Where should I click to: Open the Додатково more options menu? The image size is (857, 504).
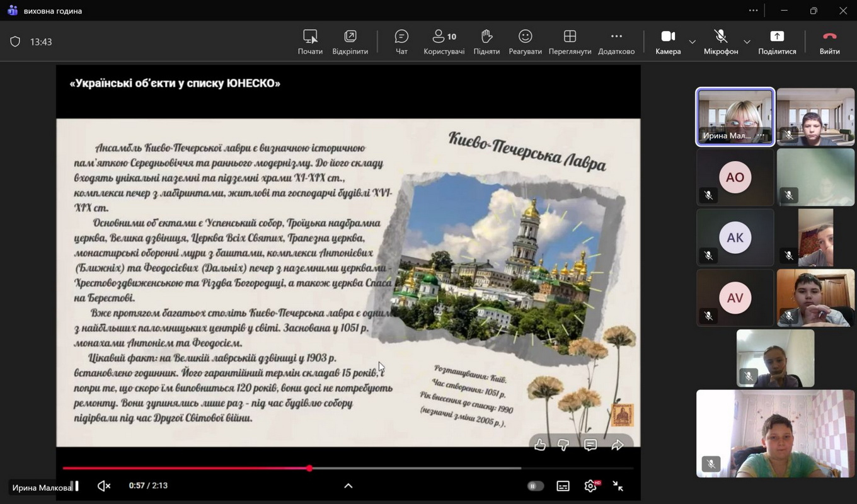[616, 42]
